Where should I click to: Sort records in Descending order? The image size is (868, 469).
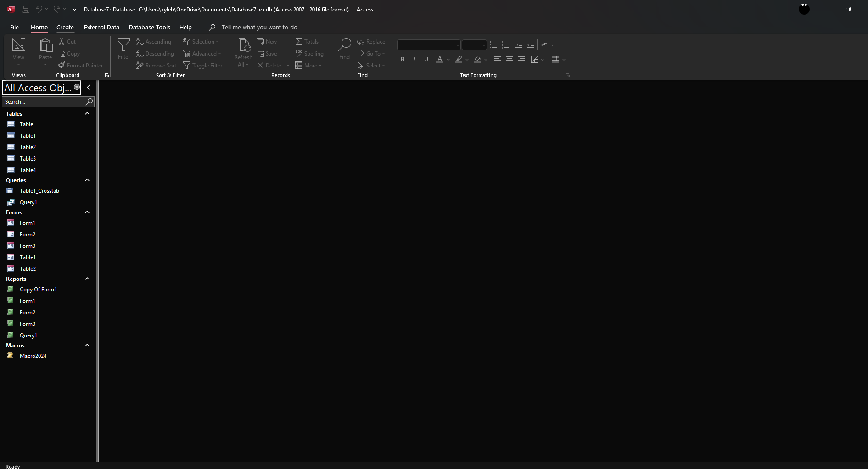click(155, 54)
